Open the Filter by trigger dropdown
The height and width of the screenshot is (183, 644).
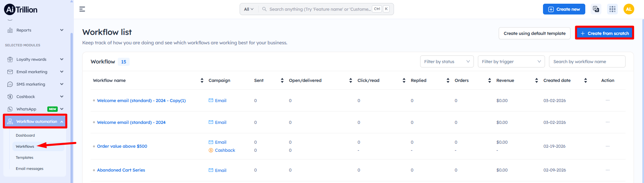(x=511, y=62)
